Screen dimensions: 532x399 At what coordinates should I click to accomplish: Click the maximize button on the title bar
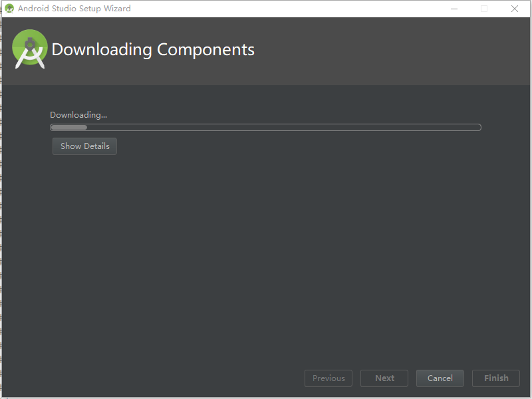pyautogui.click(x=484, y=9)
